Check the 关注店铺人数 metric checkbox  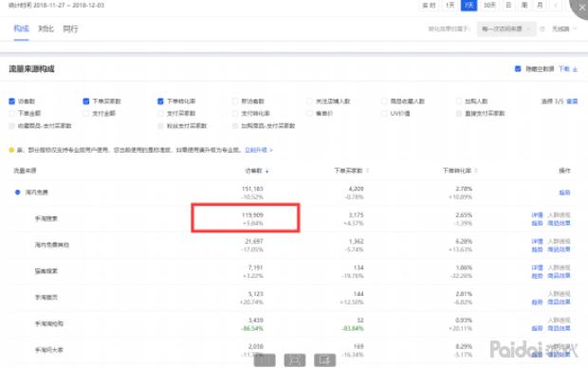coord(309,101)
